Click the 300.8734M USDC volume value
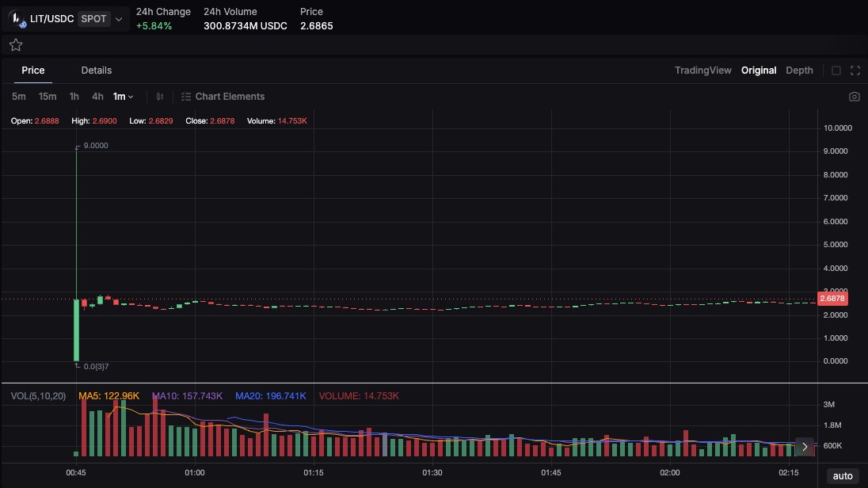Viewport: 868px width, 488px height. [246, 26]
